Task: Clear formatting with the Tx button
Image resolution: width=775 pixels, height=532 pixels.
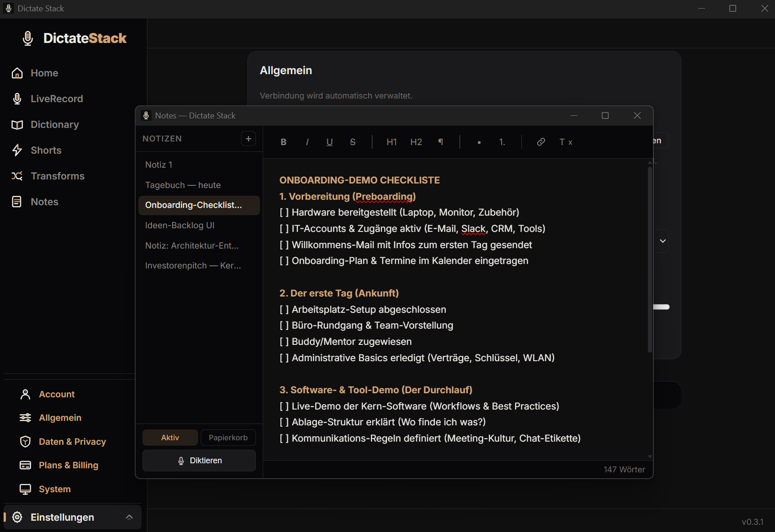Action: 566,142
